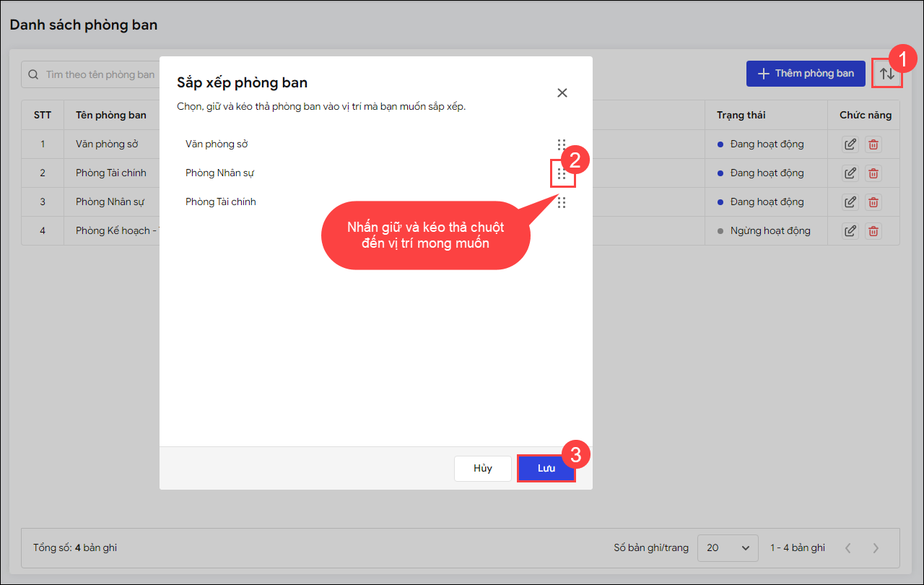Screen dimensions: 924x585
Task: Edit the third row Phòng Nhân sự
Action: click(x=850, y=202)
